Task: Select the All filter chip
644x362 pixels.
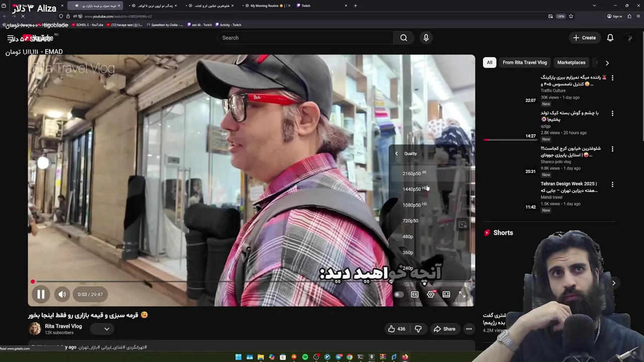Action: click(489, 62)
